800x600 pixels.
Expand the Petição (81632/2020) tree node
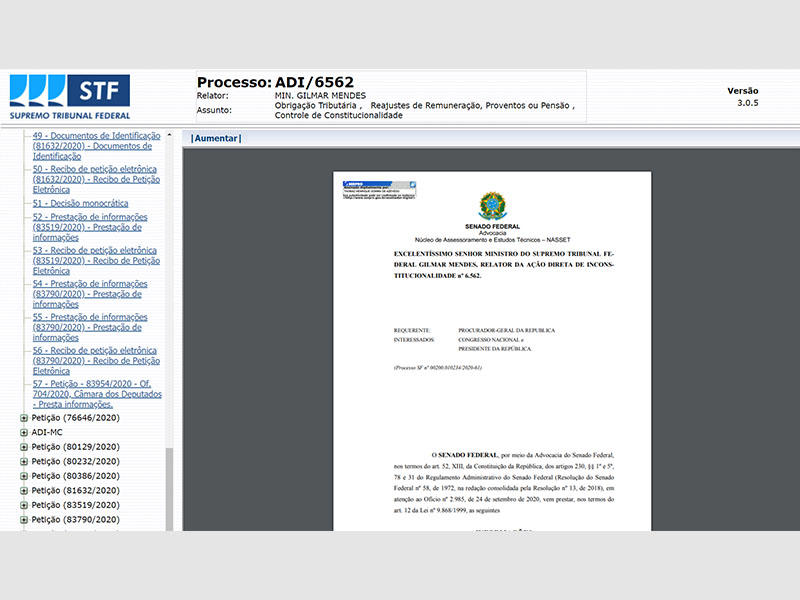click(x=23, y=491)
